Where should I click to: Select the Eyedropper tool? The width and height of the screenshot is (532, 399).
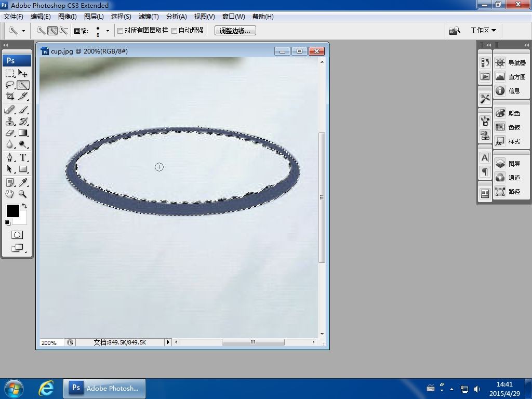[23, 182]
